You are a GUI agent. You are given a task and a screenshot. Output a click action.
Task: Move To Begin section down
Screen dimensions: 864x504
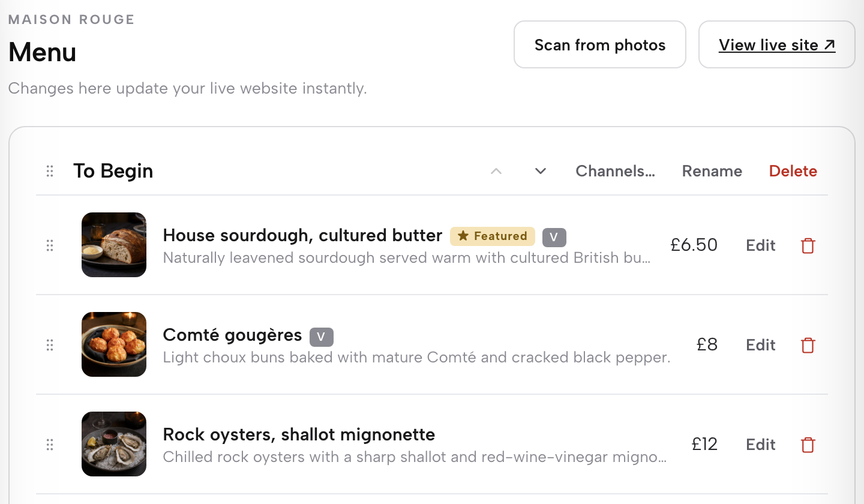[x=541, y=171]
